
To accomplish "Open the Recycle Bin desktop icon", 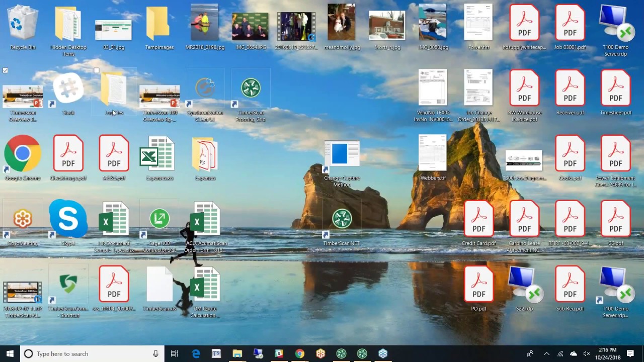I will pos(23,28).
